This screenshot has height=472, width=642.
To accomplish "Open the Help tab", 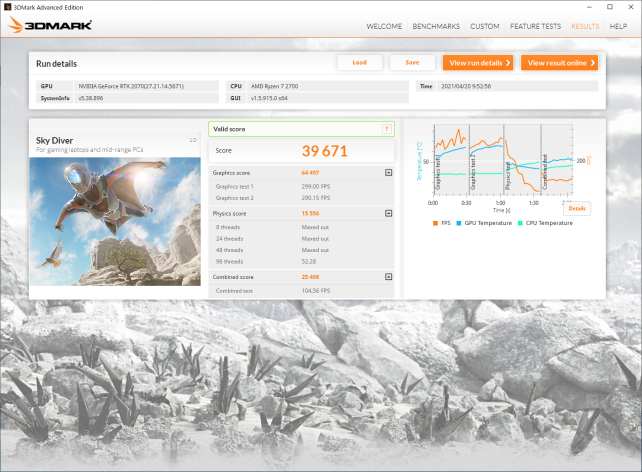I will click(618, 26).
